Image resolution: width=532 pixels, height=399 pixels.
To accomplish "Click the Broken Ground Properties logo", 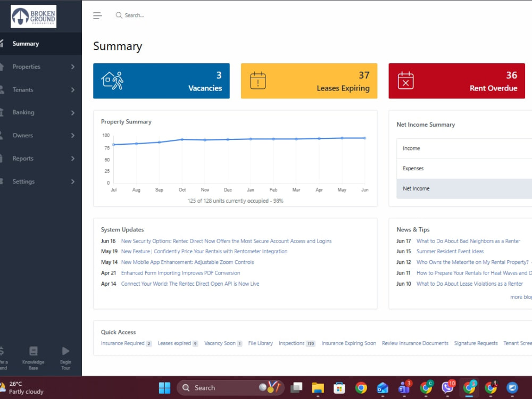I will [34, 16].
